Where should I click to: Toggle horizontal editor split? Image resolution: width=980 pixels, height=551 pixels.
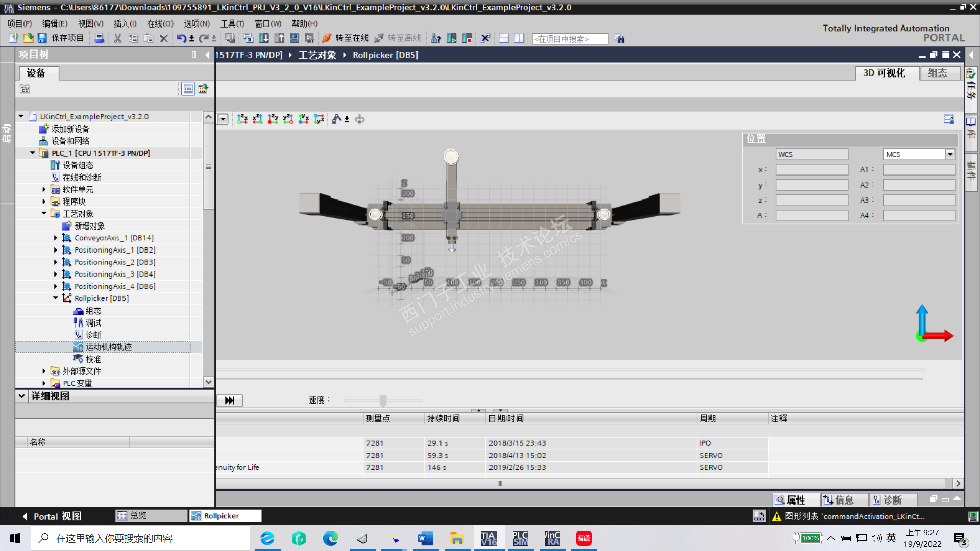click(x=504, y=38)
